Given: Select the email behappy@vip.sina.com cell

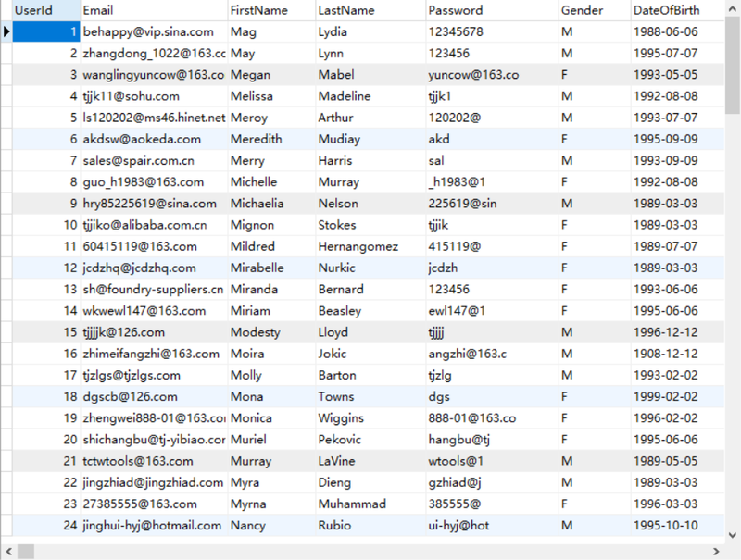Looking at the screenshot, I should tap(154, 31).
